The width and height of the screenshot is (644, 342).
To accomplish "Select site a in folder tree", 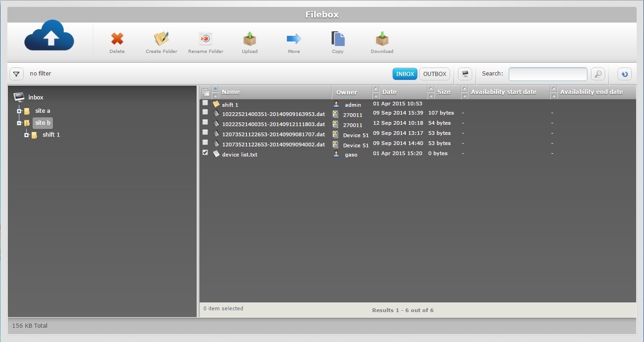I will pos(43,111).
